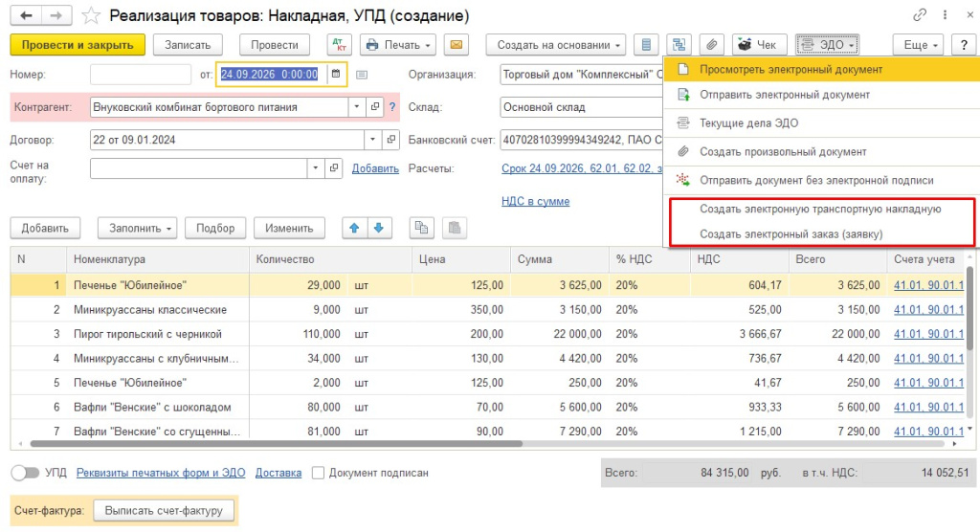Expand Счет на оплату dropdown arrow
The width and height of the screenshot is (980, 532).
pyautogui.click(x=316, y=168)
